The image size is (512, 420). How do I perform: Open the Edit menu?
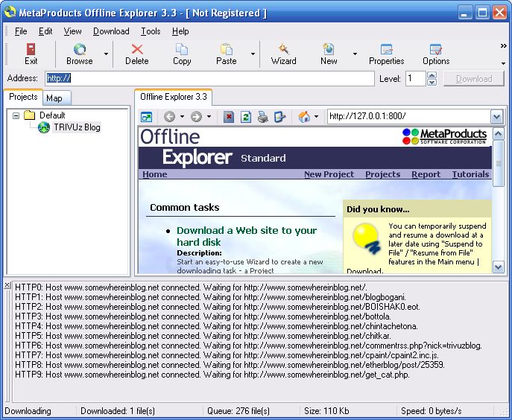coord(45,31)
